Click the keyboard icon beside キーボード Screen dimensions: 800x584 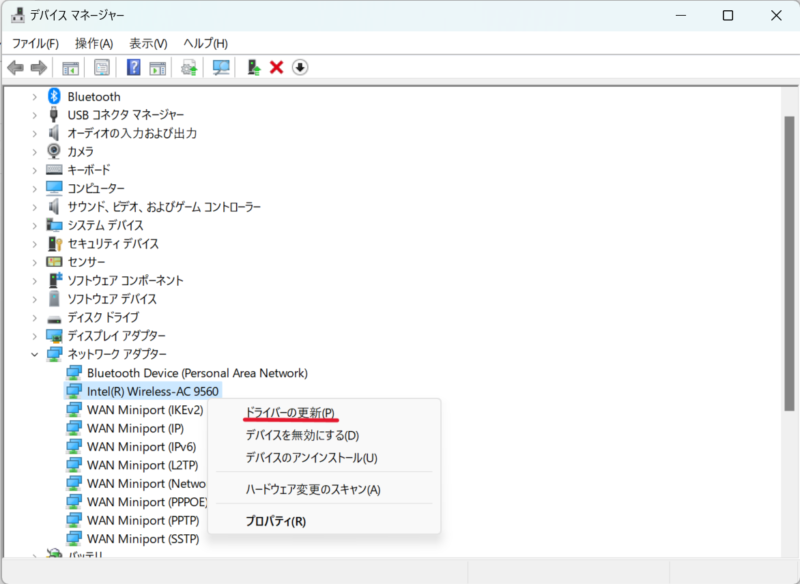54,170
